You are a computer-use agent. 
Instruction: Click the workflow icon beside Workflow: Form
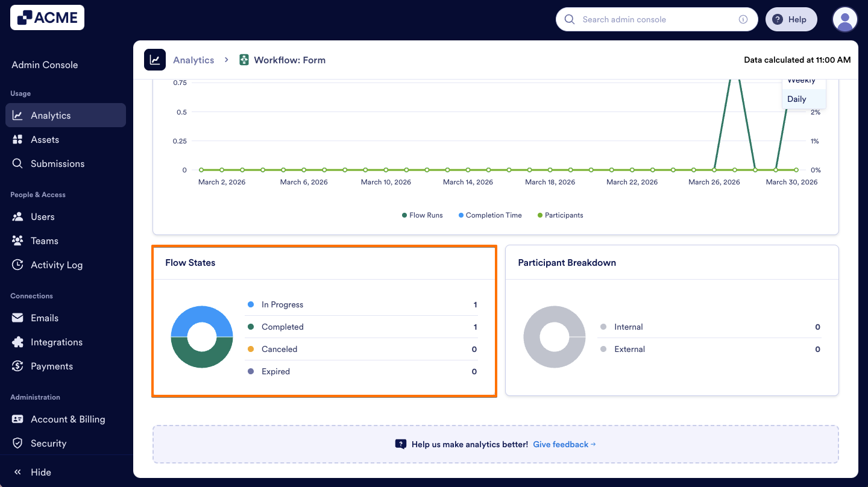pyautogui.click(x=244, y=60)
